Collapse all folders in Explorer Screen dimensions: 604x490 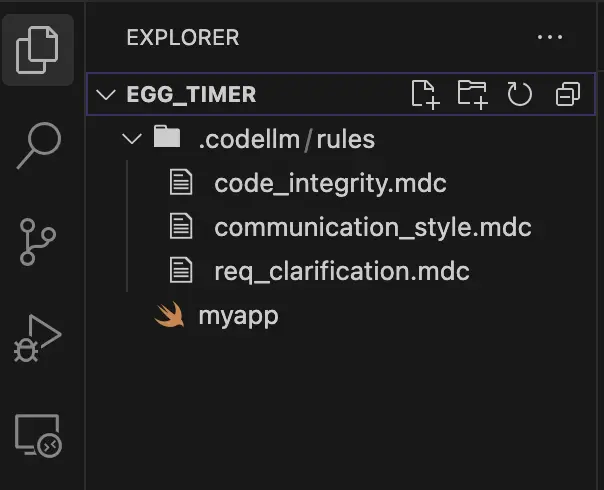567,95
